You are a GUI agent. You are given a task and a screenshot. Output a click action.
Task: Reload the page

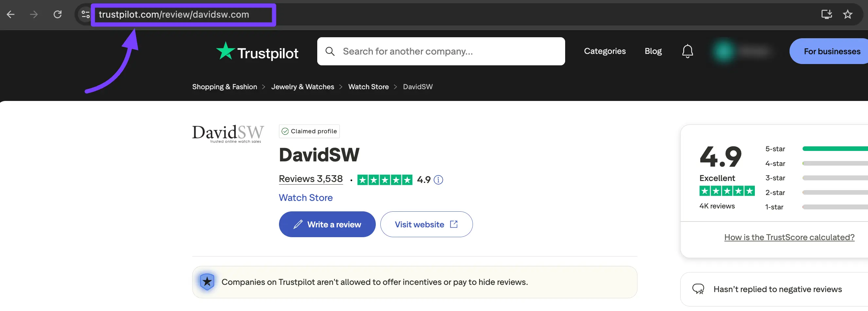[57, 14]
